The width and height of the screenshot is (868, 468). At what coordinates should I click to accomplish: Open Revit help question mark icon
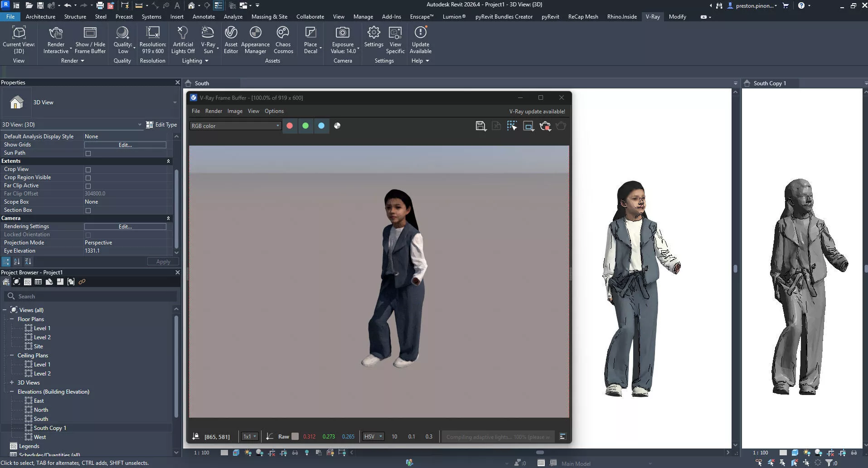pos(801,5)
